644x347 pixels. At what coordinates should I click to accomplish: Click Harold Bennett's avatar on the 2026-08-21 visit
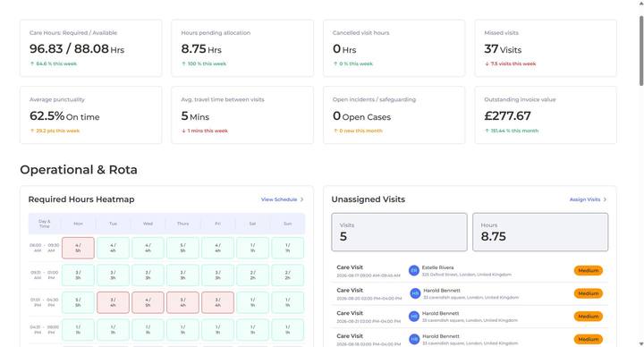pos(414,317)
